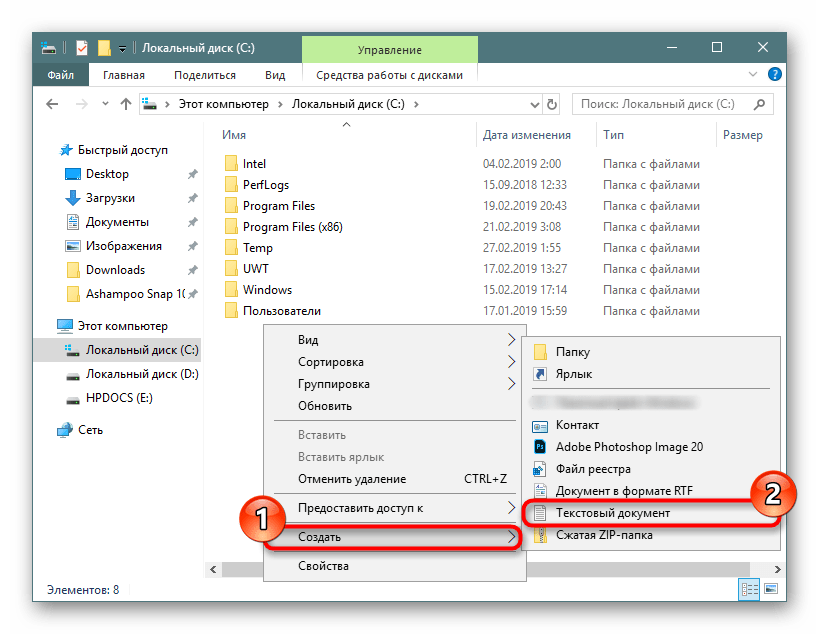The height and width of the screenshot is (634, 819).
Task: Select Текстовый документ from the submenu
Action: click(x=612, y=513)
